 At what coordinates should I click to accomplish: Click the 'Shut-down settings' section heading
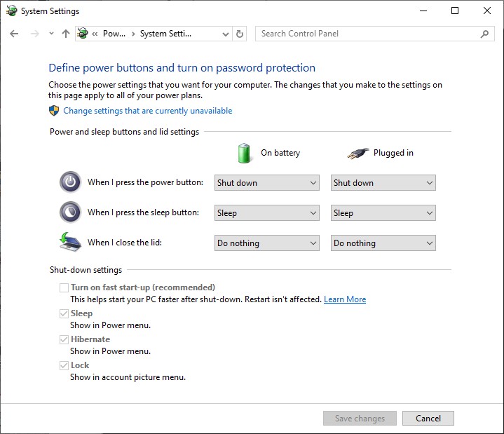coord(86,270)
